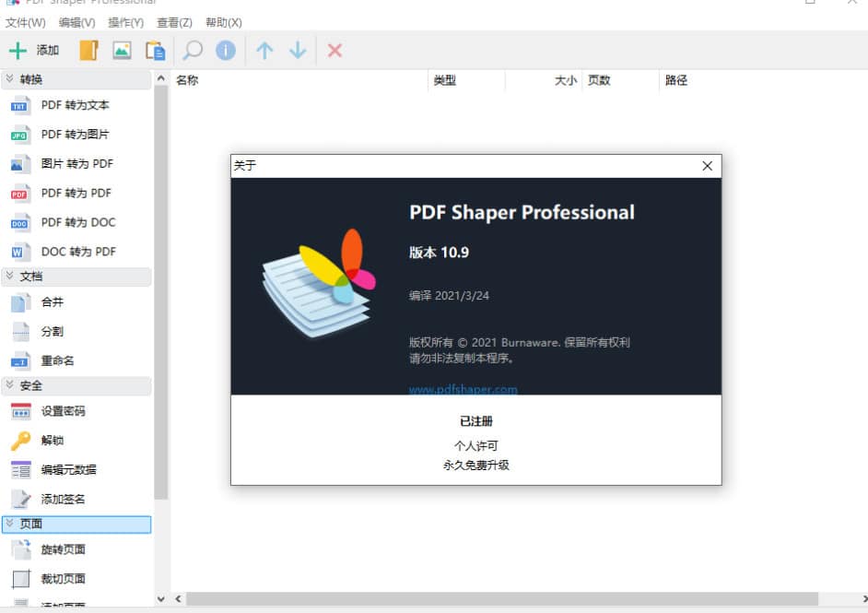
Task: Click the blue info properties icon
Action: pos(226,51)
